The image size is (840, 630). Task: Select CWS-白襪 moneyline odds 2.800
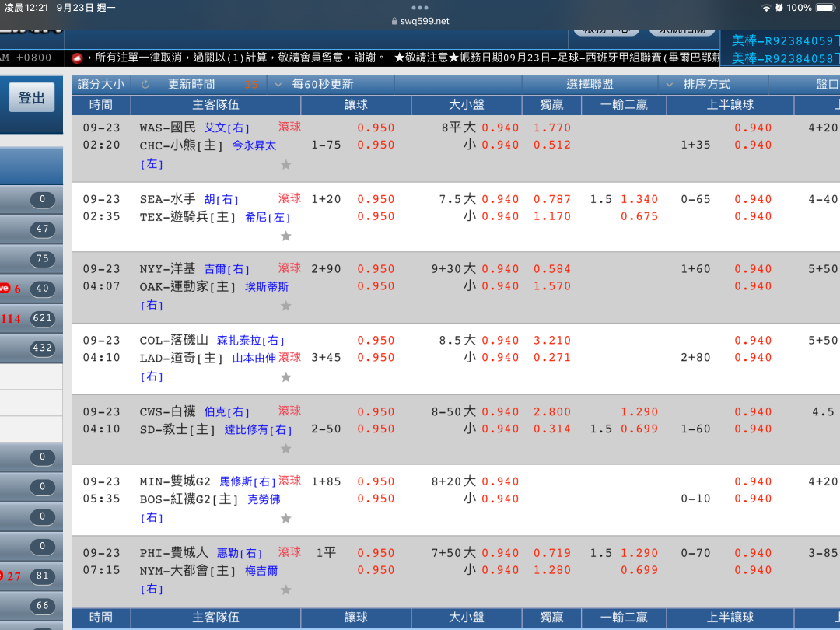551,412
